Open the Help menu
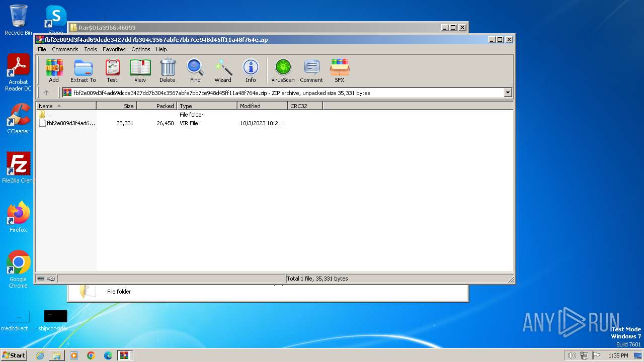 point(161,49)
